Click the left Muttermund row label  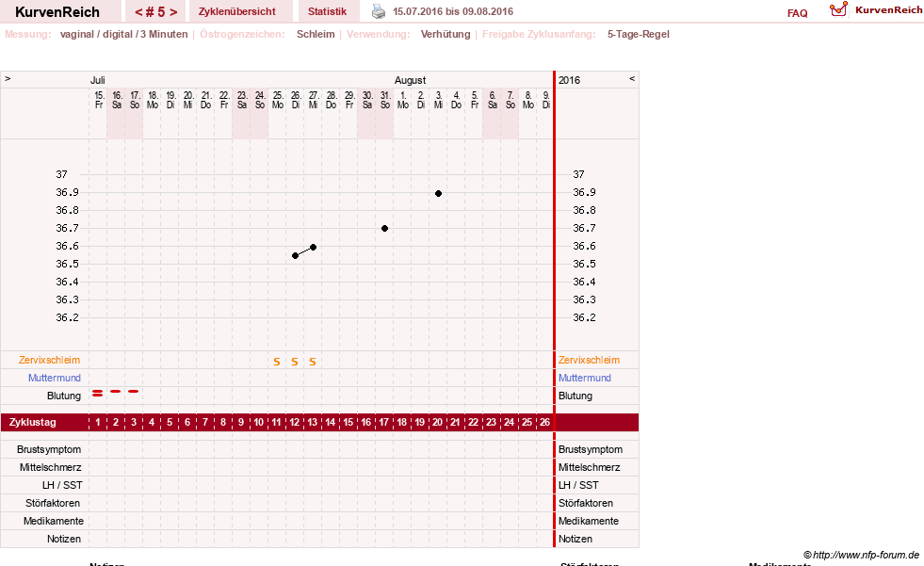[x=55, y=378]
